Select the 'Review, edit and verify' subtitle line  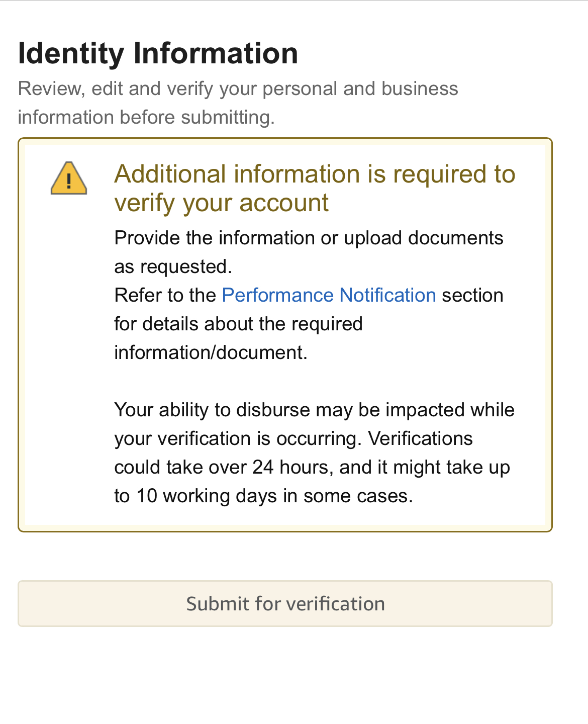click(238, 88)
